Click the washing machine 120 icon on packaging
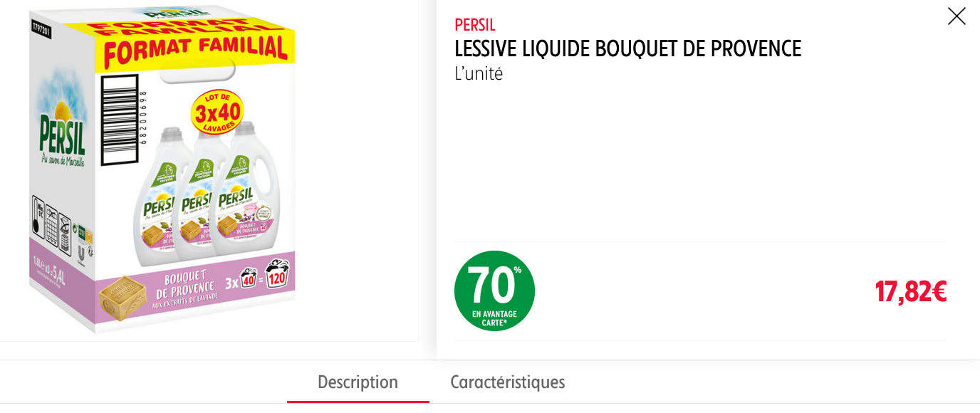The width and height of the screenshot is (980, 413). [277, 275]
